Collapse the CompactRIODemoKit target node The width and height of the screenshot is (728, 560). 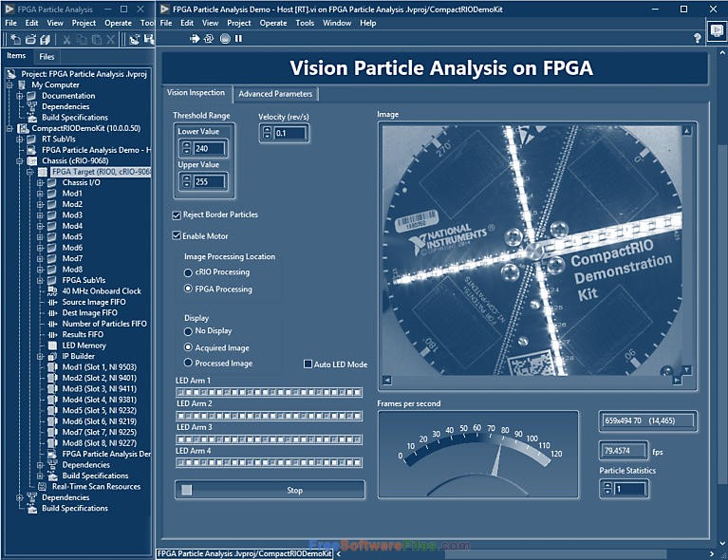click(x=9, y=128)
